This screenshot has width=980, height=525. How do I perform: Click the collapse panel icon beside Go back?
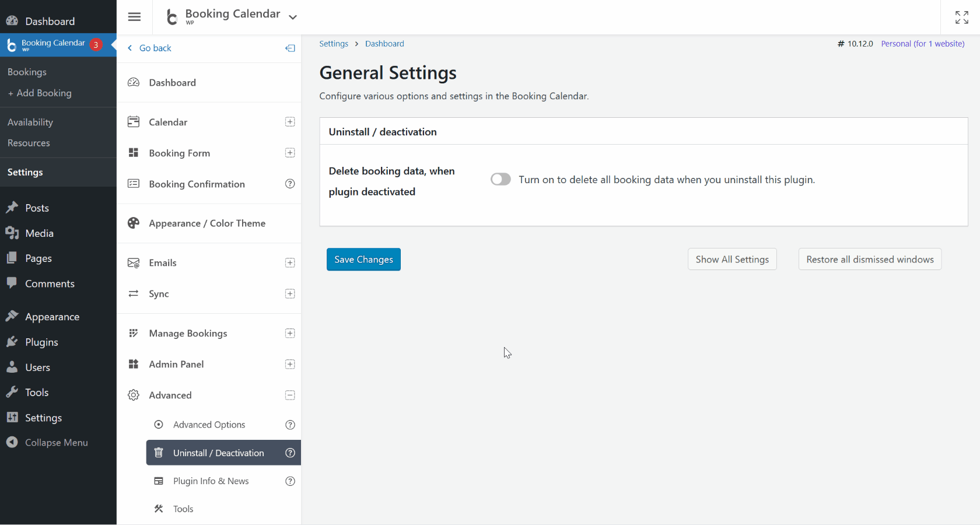pos(290,48)
